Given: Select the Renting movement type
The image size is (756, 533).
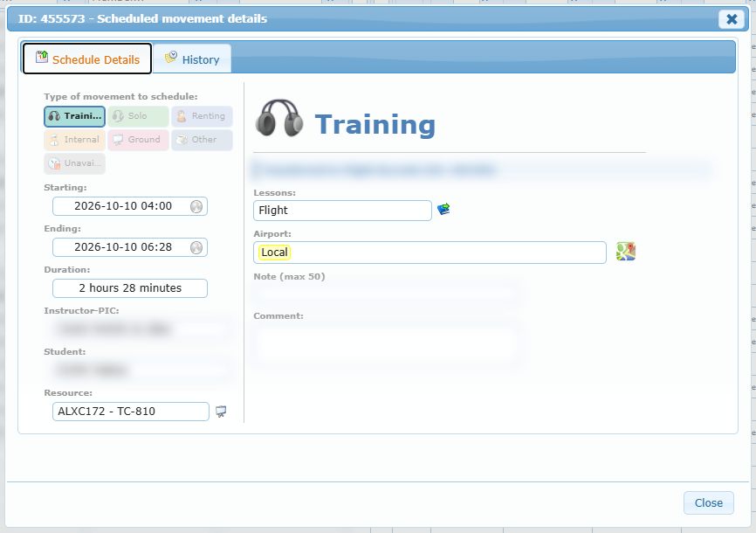Looking at the screenshot, I should coord(202,116).
